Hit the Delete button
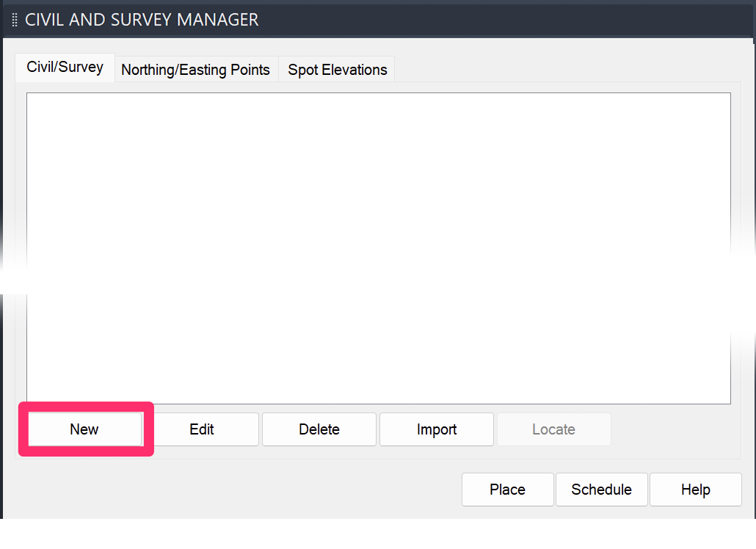Image resolution: width=756 pixels, height=549 pixels. point(319,429)
